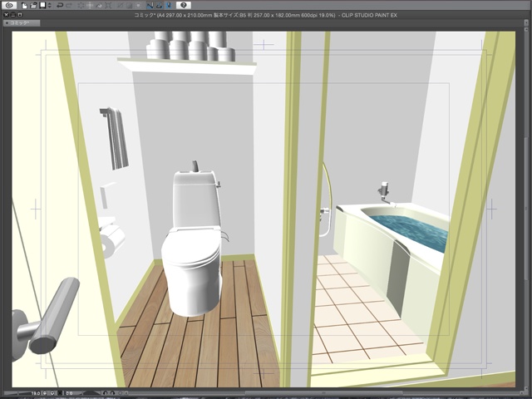The image size is (532, 399).
Task: Rotate canvas right using status bar icon
Action: coord(112,393)
